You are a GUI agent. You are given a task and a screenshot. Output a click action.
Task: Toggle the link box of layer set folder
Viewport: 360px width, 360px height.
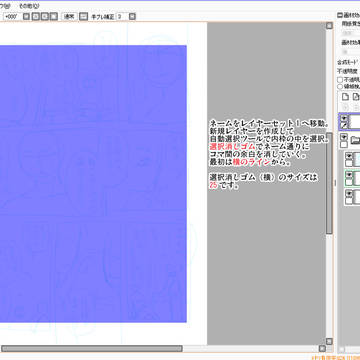344,144
